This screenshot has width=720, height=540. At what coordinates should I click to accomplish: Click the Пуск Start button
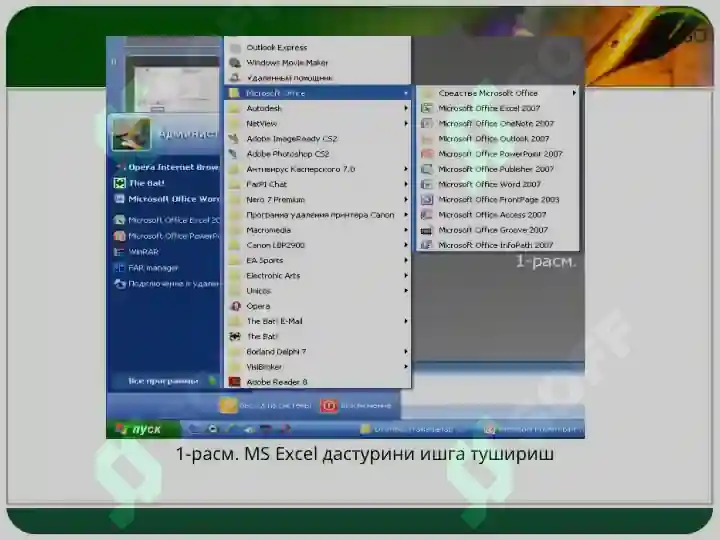pyautogui.click(x=143, y=429)
